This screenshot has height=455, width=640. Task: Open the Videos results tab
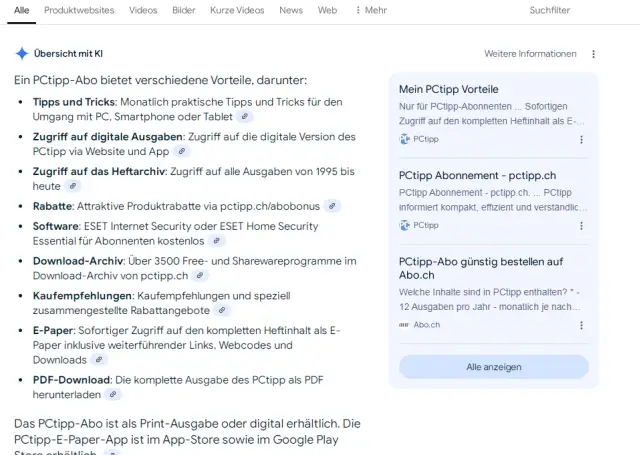click(143, 10)
